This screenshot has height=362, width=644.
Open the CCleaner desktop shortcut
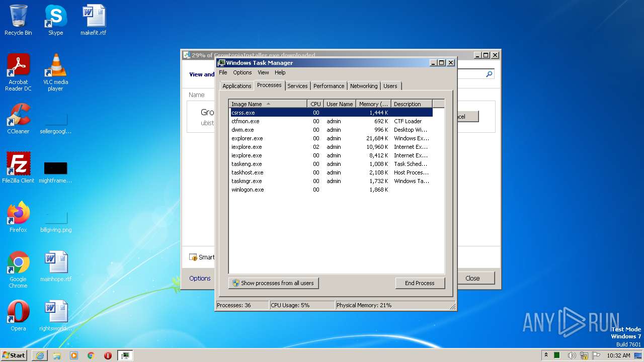pos(18,119)
